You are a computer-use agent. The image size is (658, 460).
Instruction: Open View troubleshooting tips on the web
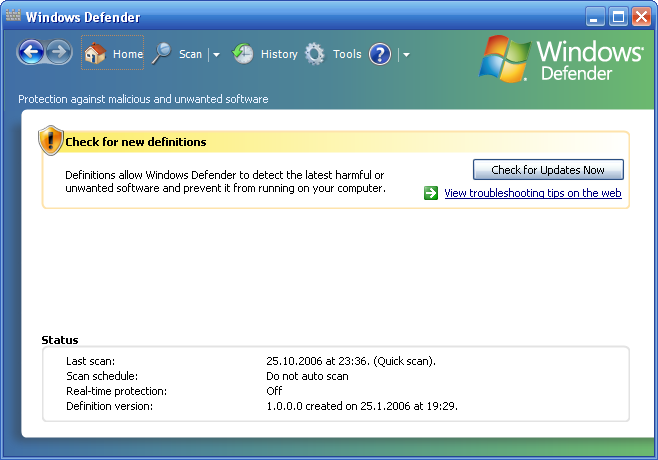click(533, 193)
